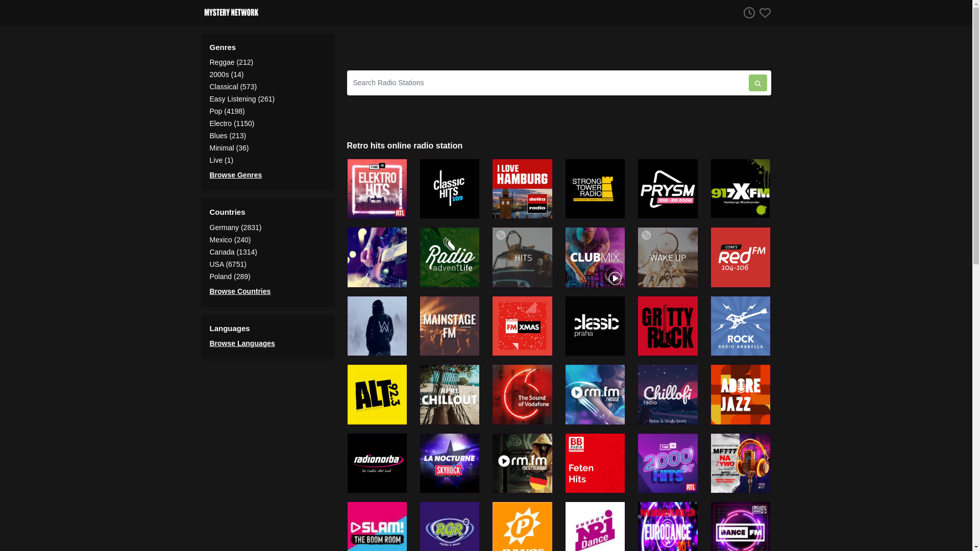Select Reggae (212) genre
The image size is (980, 551).
point(231,62)
